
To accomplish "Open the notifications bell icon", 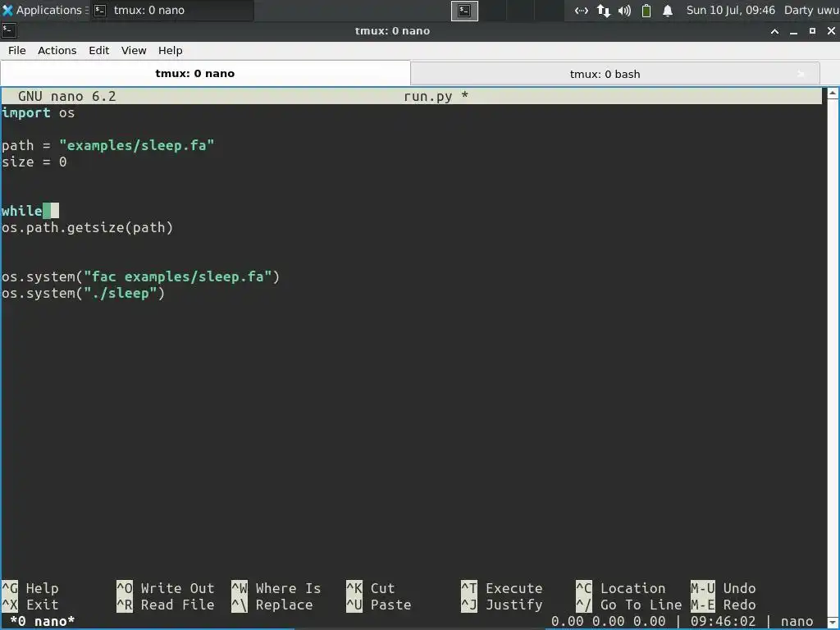I will 668,10.
